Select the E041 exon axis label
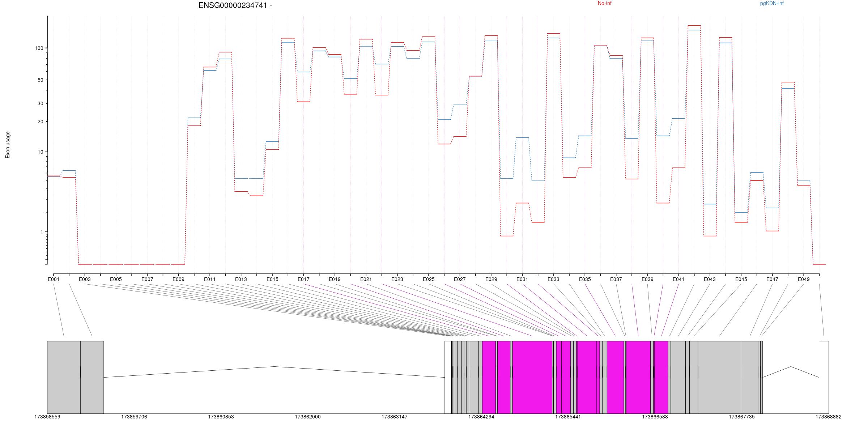 pyautogui.click(x=678, y=279)
